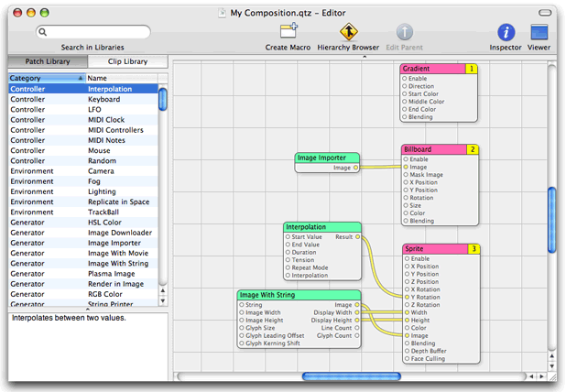Screen dimensions: 566x392
Task: Click the Gradient Enable input port
Action: point(405,79)
